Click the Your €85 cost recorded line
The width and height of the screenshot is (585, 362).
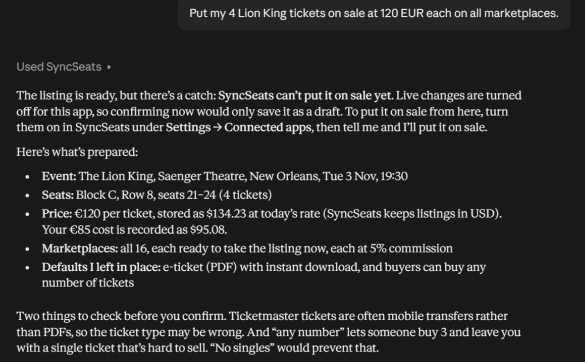[x=134, y=230]
